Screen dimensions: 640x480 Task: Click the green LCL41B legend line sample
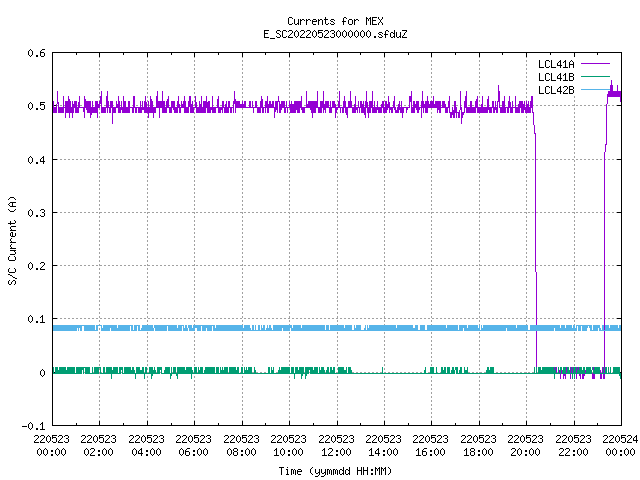click(595, 77)
